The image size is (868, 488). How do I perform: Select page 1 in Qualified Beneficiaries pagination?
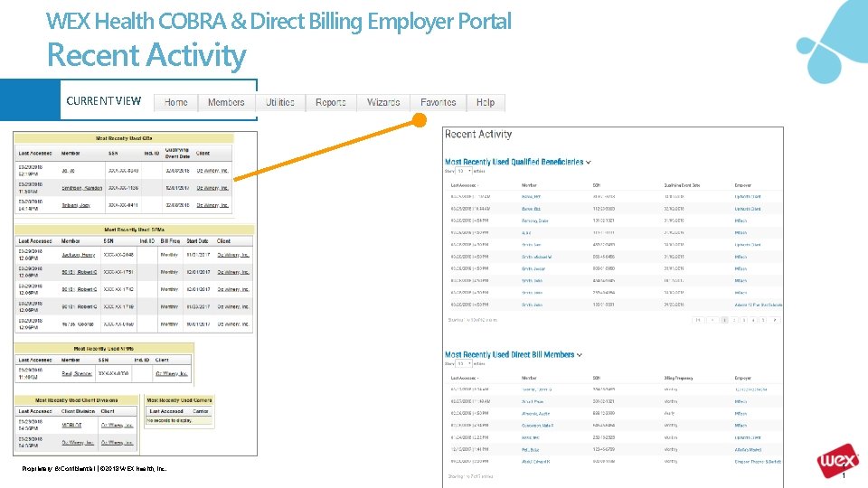point(724,320)
